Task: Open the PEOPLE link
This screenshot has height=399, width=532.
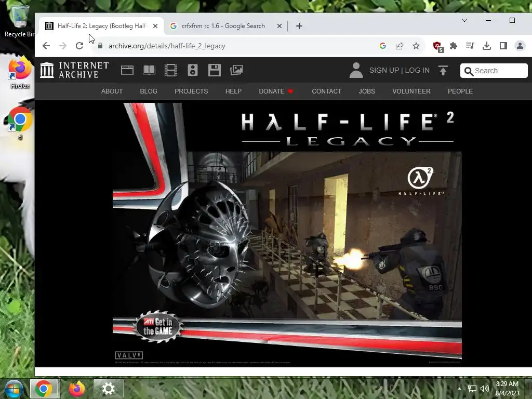Action: 460,91
